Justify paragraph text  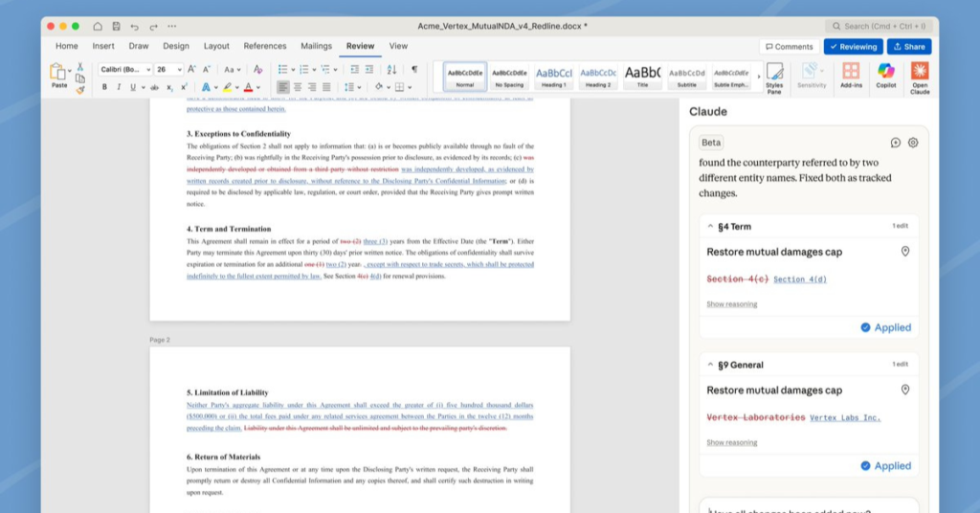[x=326, y=87]
